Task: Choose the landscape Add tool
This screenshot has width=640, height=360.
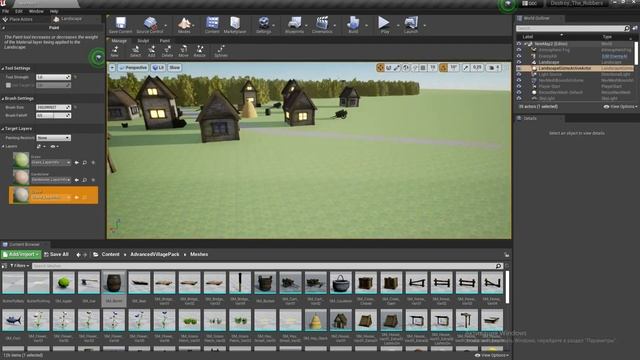Action: [151, 51]
